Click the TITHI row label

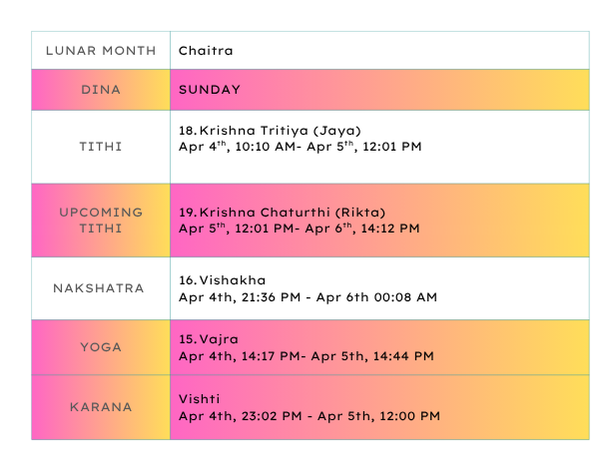100,147
